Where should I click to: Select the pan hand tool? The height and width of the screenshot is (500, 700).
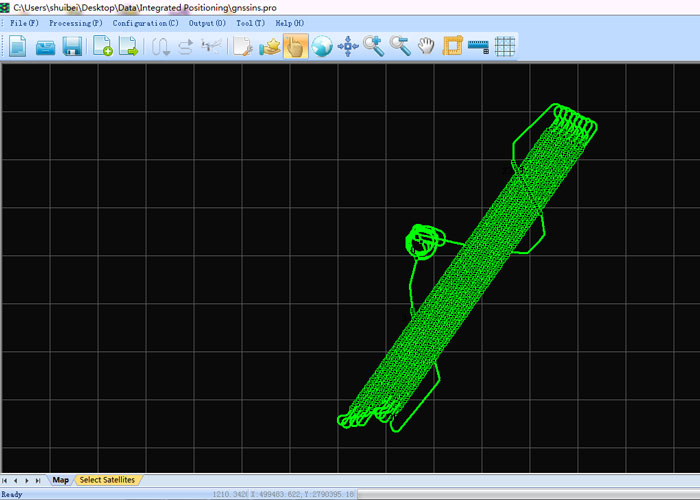[426, 46]
